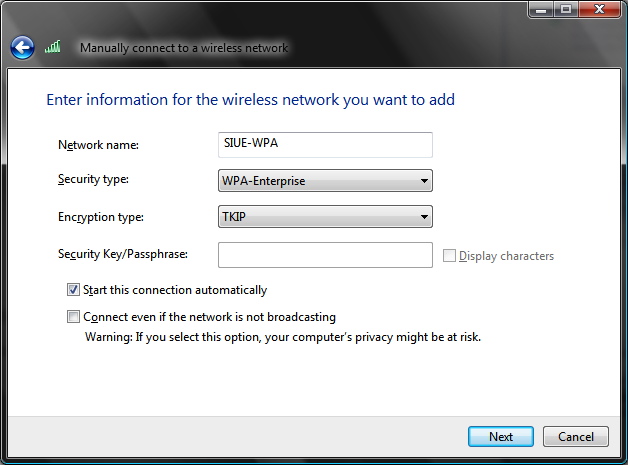Click the Network name field containing SIUE-WPA
The width and height of the screenshot is (628, 465).
(325, 144)
